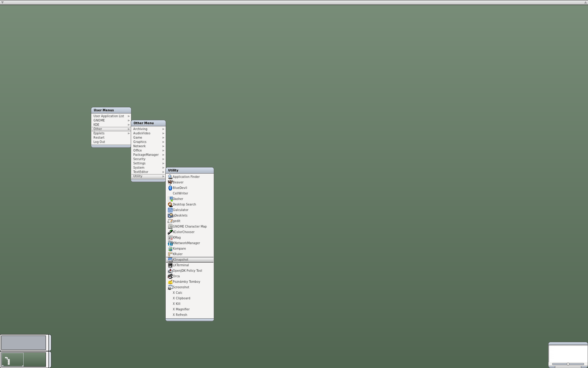Open the PackageManager category

point(148,155)
